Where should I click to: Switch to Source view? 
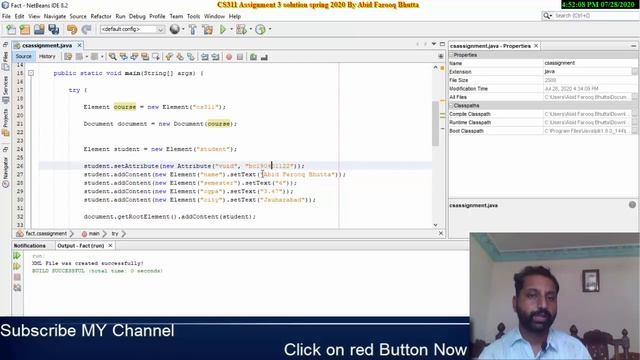coord(23,56)
